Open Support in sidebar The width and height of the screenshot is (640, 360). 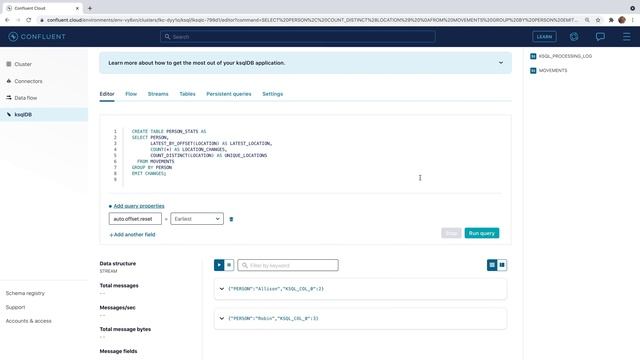tap(16, 307)
